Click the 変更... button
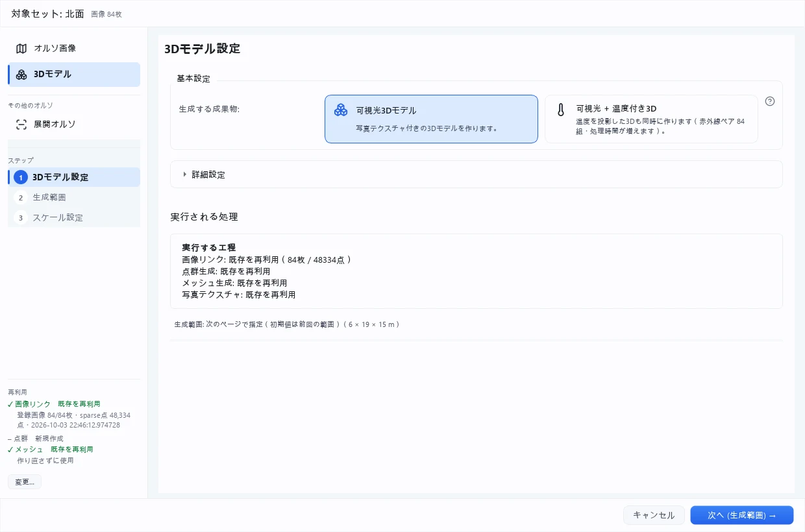This screenshot has width=805, height=532. pyautogui.click(x=25, y=482)
